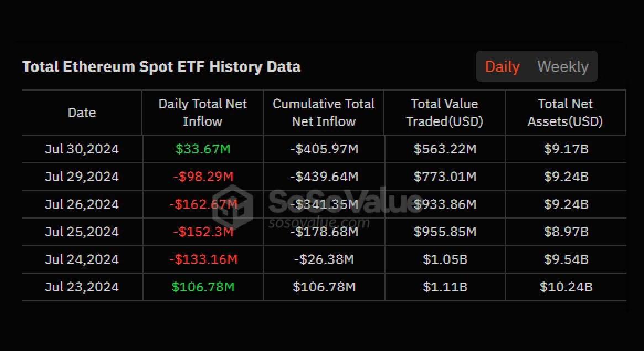Click the SoSoValue watermark logo icon
644x351 pixels.
pyautogui.click(x=233, y=204)
